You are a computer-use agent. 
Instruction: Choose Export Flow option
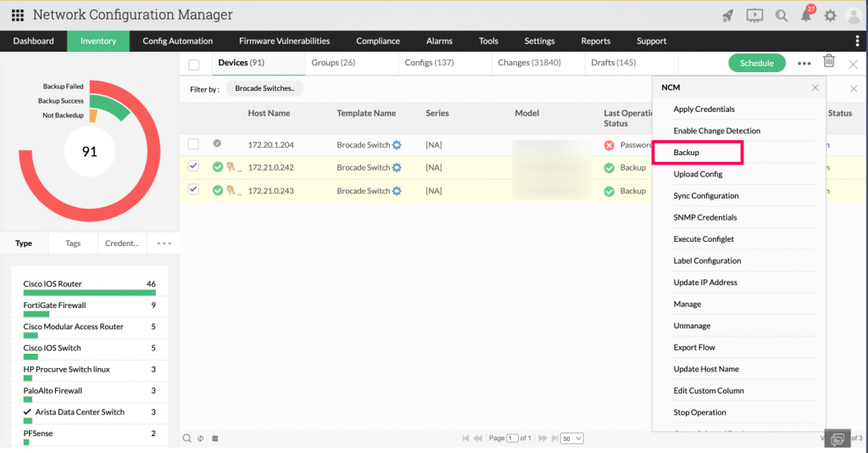point(694,347)
